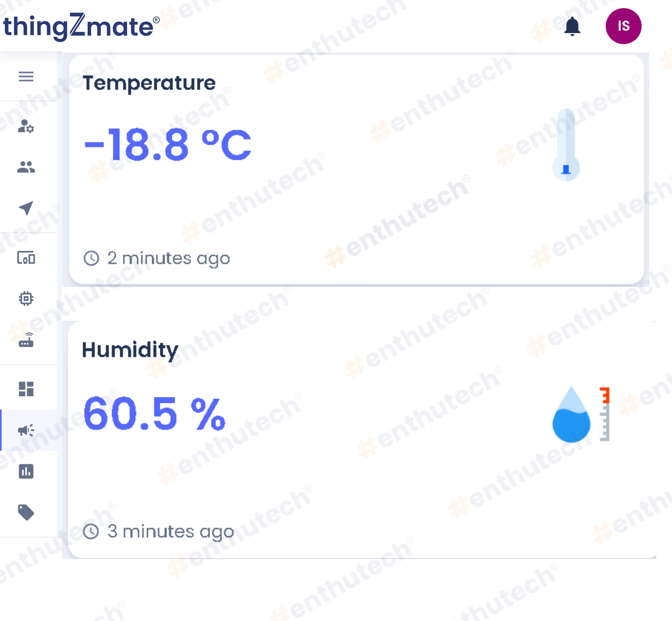Open user settings with gear icon

(x=26, y=126)
